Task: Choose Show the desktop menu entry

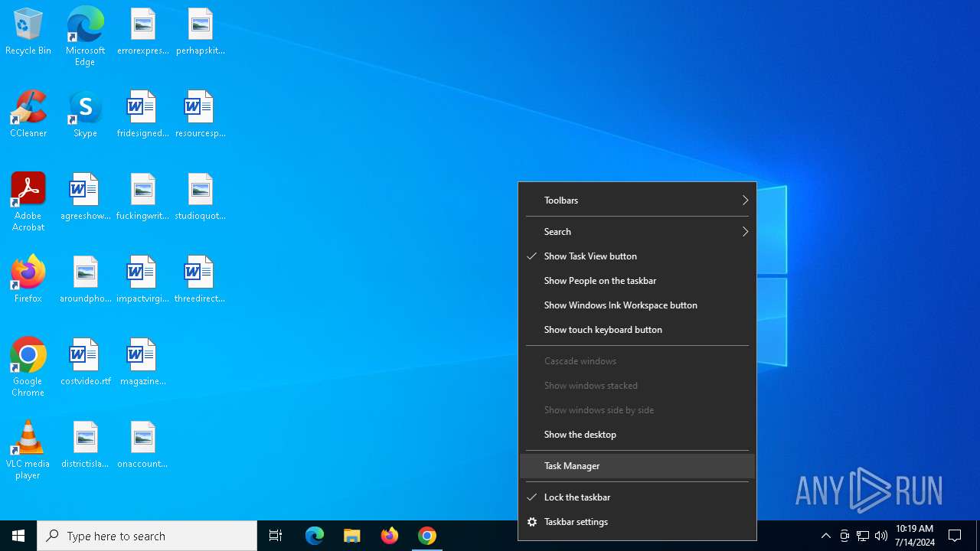Action: point(637,435)
